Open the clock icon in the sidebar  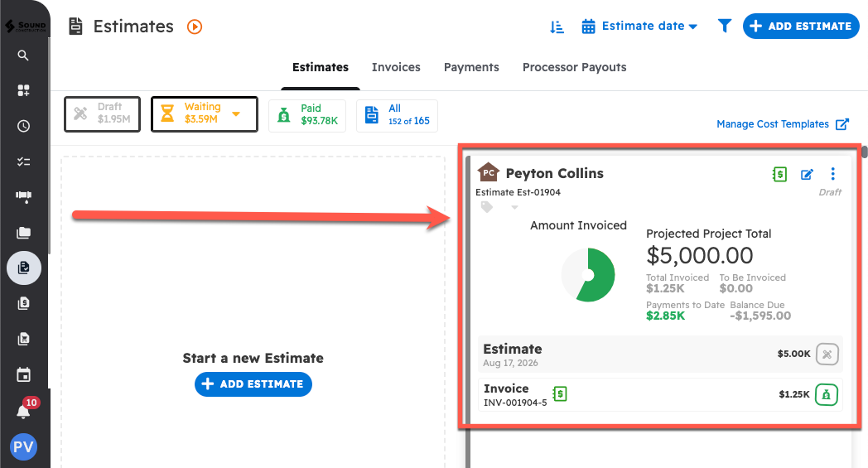[x=23, y=126]
